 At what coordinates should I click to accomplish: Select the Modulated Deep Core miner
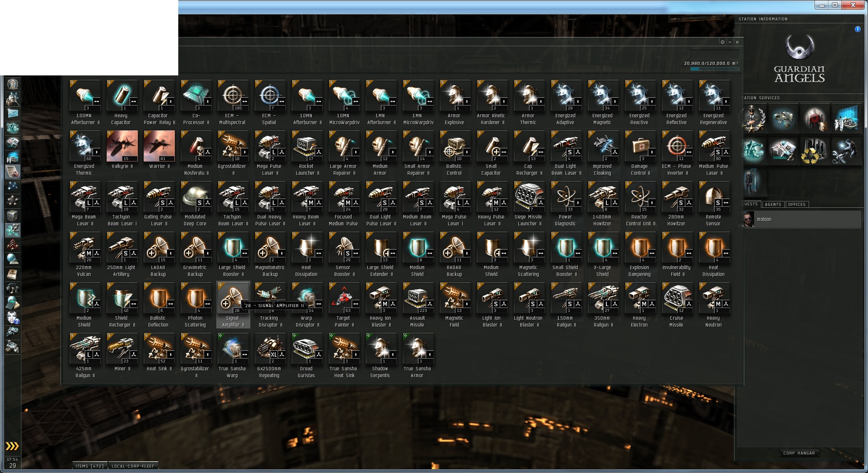[x=195, y=203]
